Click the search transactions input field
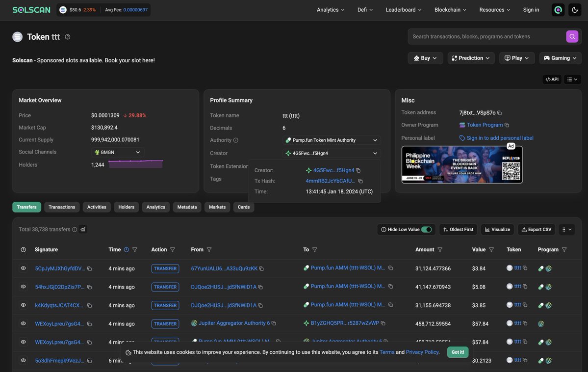The width and height of the screenshot is (588, 372). pyautogui.click(x=487, y=36)
